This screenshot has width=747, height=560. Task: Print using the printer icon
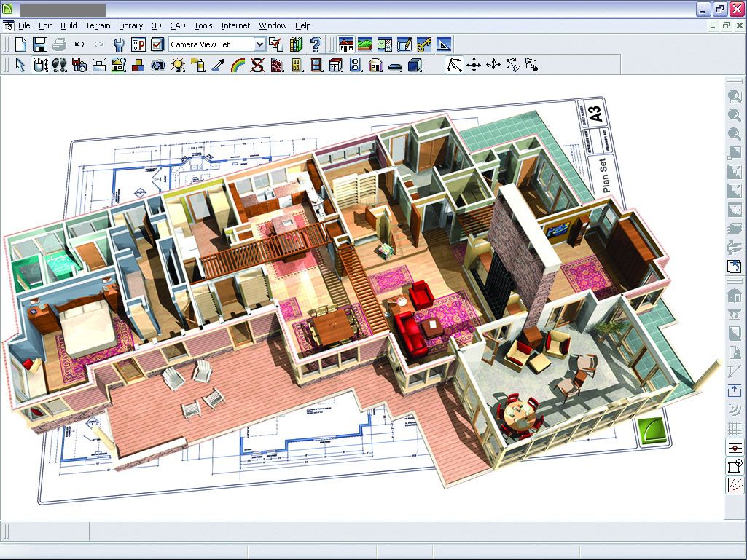point(60,44)
